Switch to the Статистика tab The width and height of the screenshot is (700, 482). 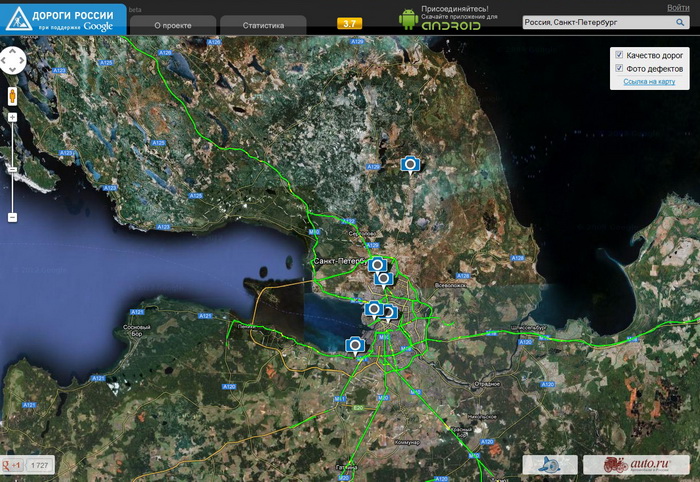262,25
